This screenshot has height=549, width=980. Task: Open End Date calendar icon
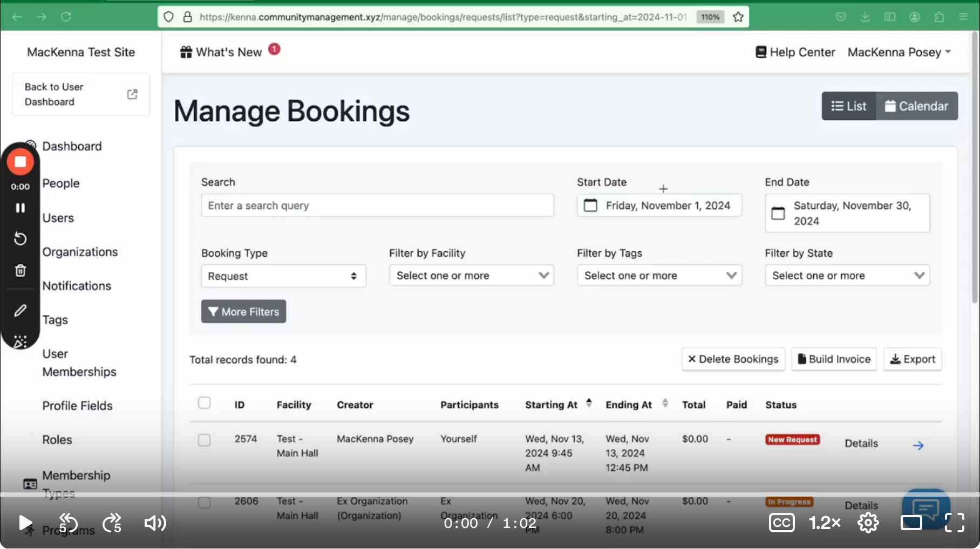click(778, 214)
